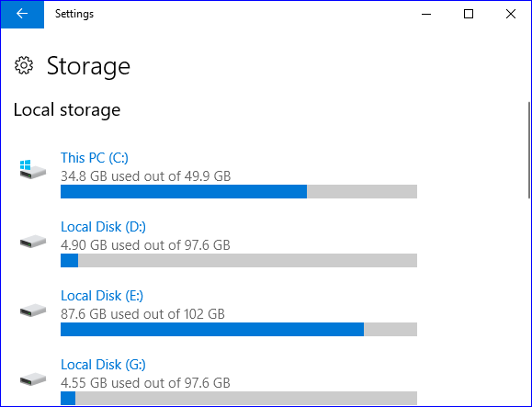Open This PC (C:) storage usage
The height and width of the screenshot is (407, 532).
point(95,158)
